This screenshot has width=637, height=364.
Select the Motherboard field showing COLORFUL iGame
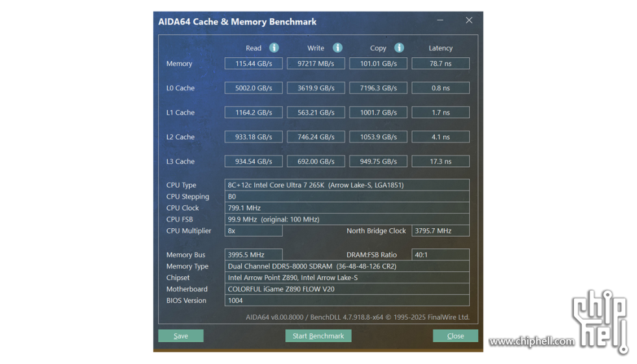pyautogui.click(x=346, y=289)
